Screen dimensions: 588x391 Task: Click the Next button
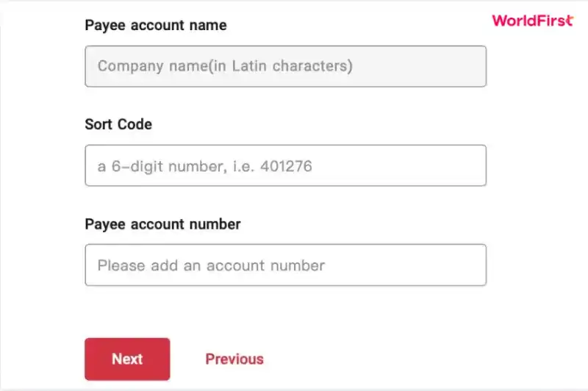[127, 359]
